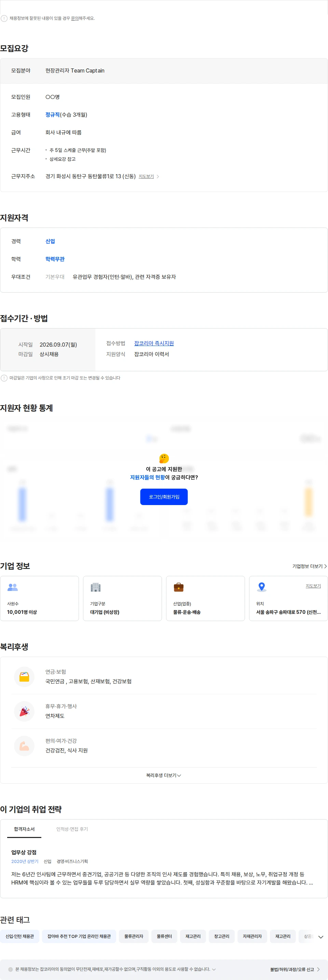Expand 복리후생 더보기
Viewport: 328px width, 980px height.
(x=164, y=775)
